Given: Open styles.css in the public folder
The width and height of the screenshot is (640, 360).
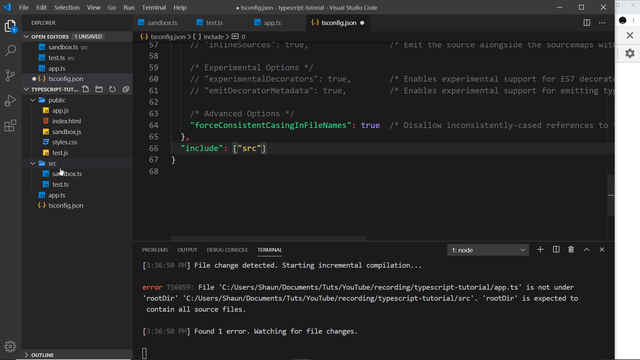Looking at the screenshot, I should tap(64, 142).
